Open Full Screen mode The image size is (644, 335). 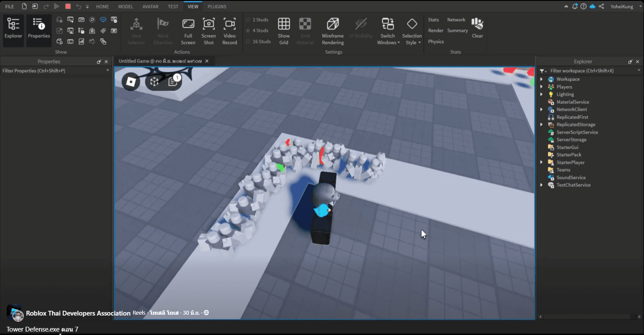coord(188,31)
